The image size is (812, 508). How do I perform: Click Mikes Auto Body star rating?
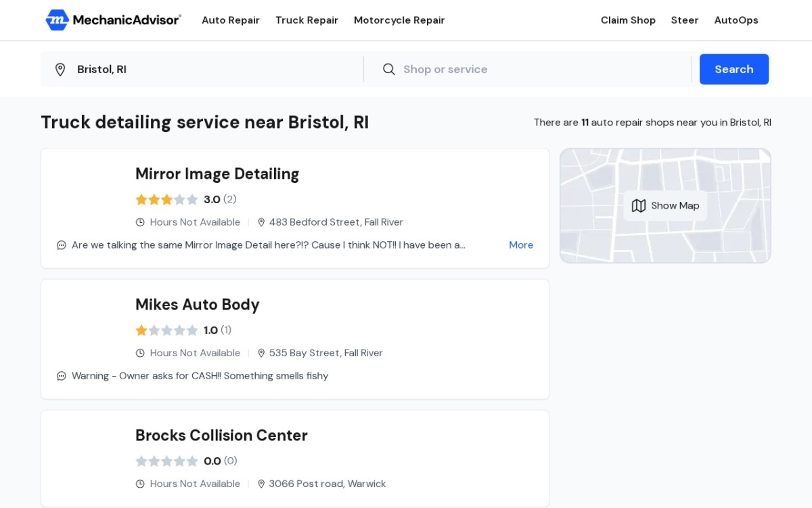[166, 330]
